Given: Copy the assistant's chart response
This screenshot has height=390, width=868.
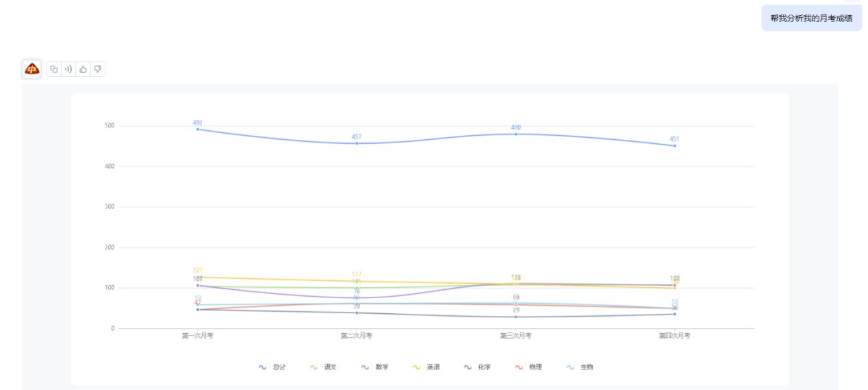Looking at the screenshot, I should (54, 69).
